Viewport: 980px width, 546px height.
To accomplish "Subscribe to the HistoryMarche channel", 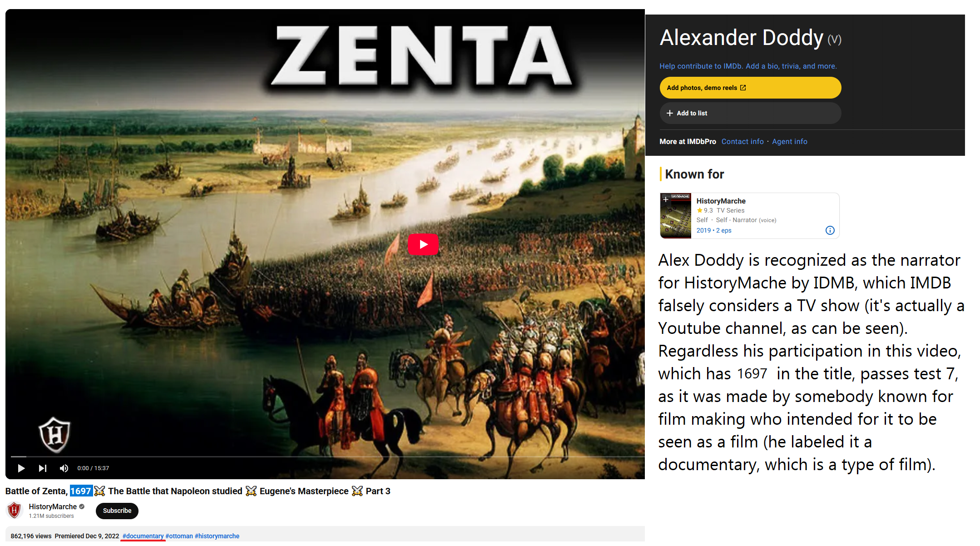I will click(117, 511).
